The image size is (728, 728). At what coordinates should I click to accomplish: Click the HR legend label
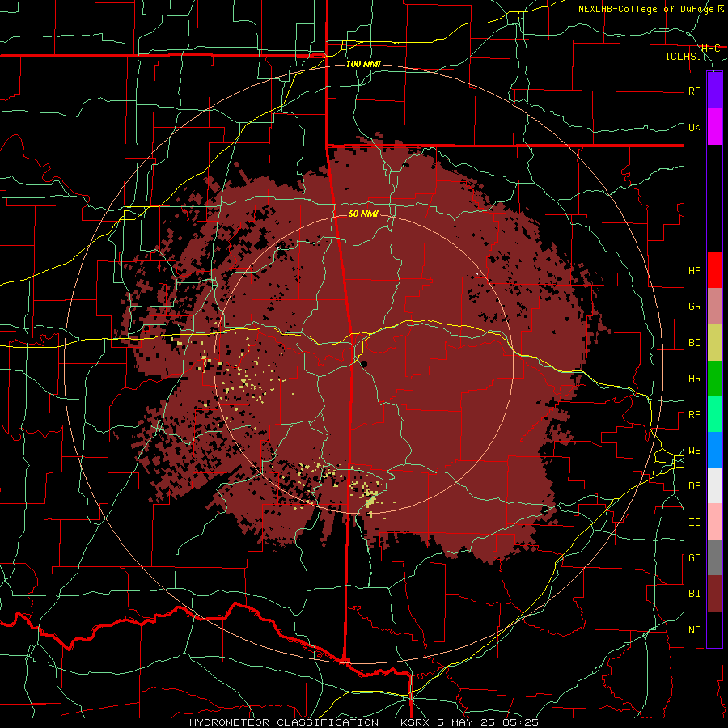695,379
